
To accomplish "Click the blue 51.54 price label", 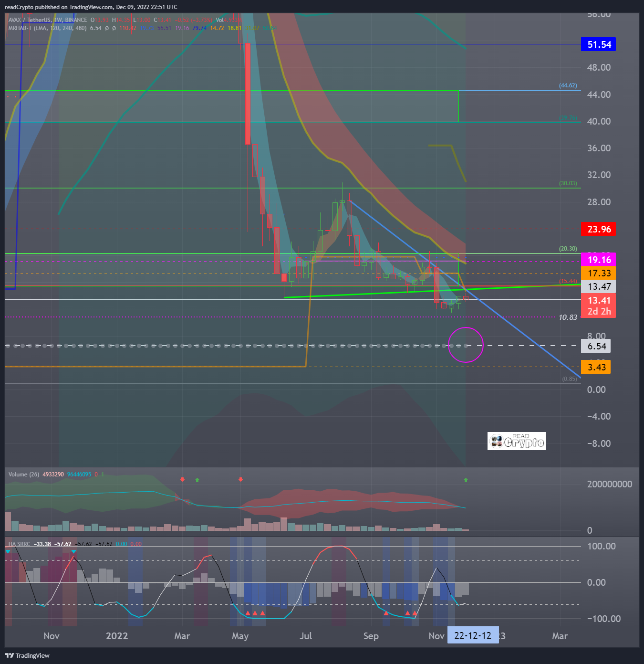I will point(599,44).
